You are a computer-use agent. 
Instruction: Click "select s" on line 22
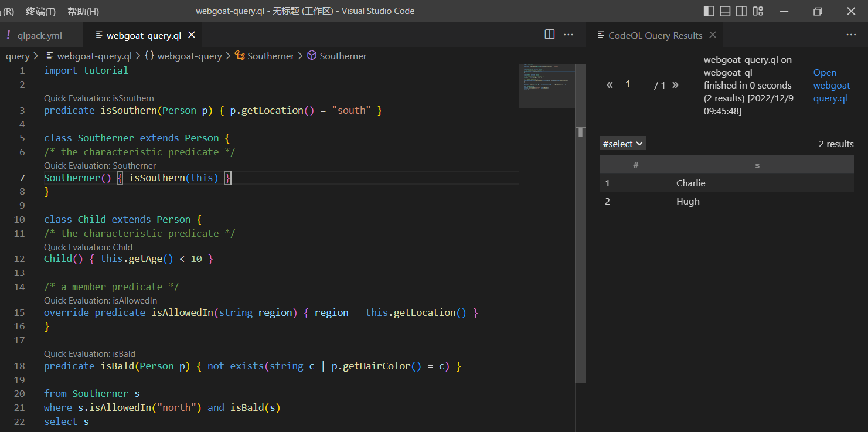point(66,421)
